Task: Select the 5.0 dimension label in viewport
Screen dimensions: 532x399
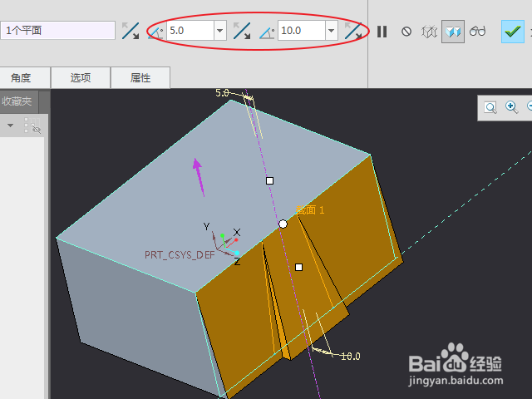Action: tap(222, 92)
